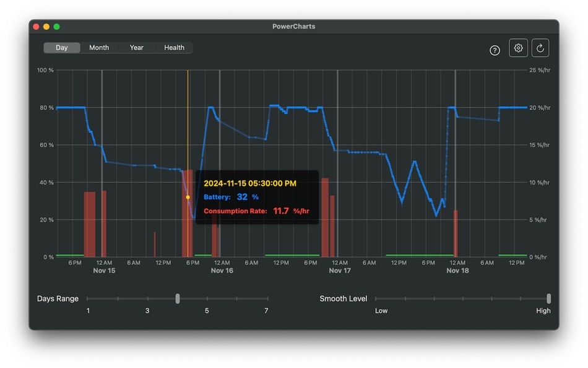Open the Health view

[174, 47]
